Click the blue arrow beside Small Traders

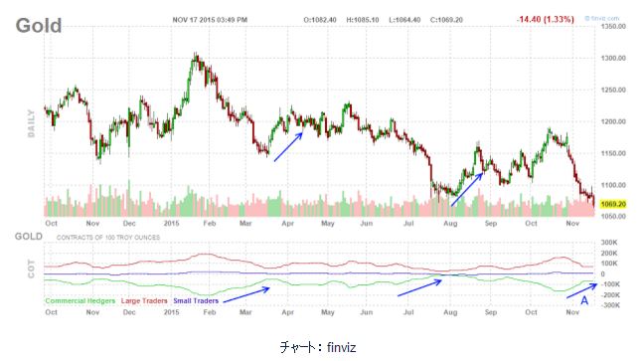pyautogui.click(x=246, y=295)
